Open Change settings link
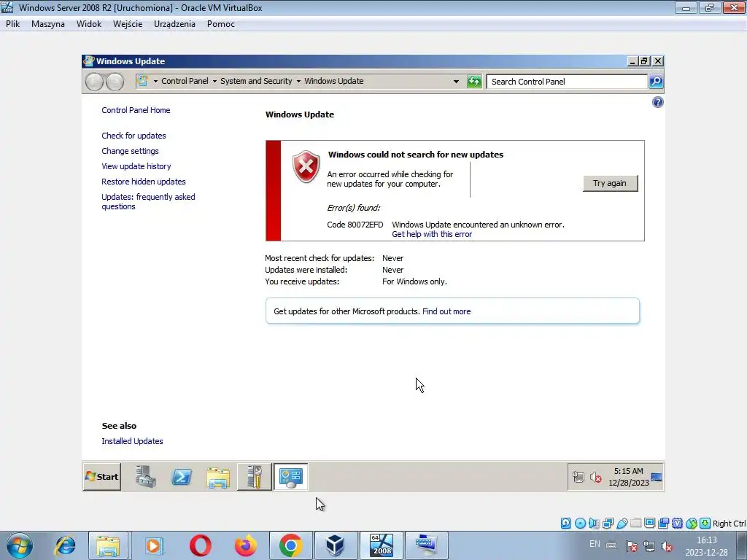This screenshot has height=560, width=747. 130,151
